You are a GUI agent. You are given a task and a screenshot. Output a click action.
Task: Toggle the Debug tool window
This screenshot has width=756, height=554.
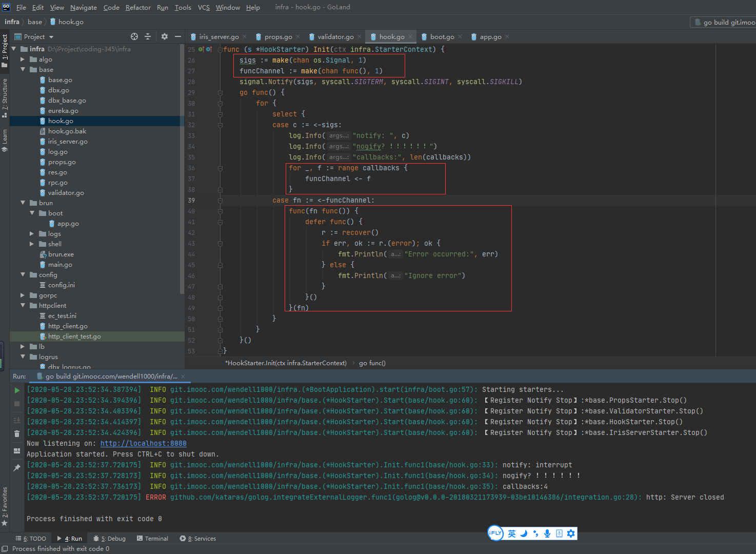[109, 539]
